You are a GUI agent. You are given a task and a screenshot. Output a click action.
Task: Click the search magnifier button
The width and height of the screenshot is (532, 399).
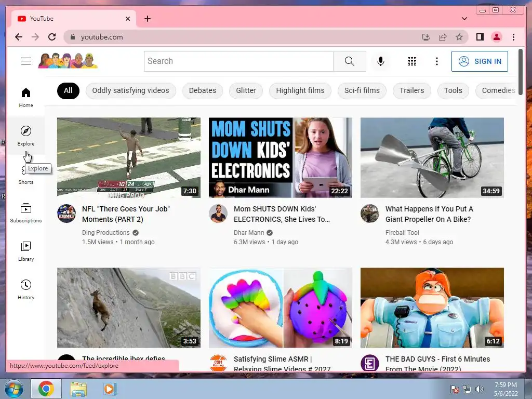350,61
